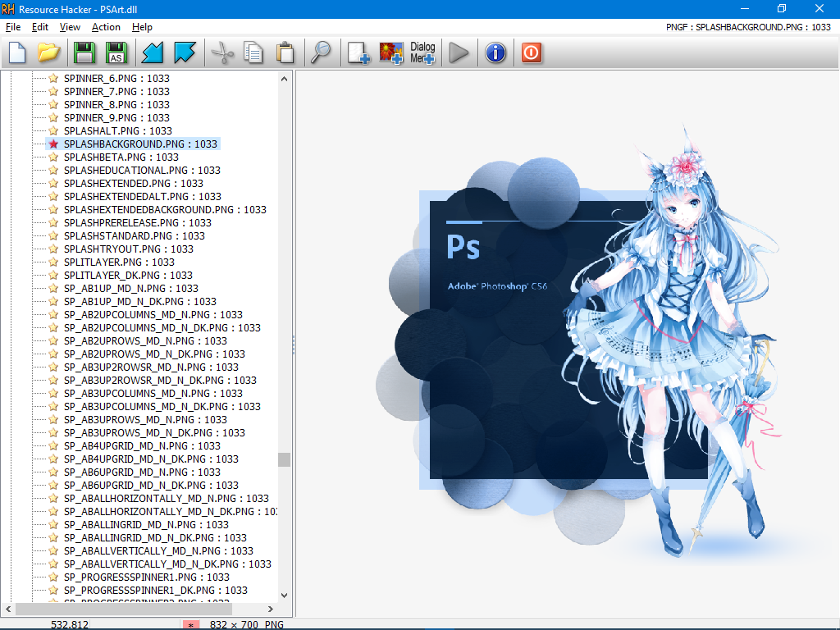
Task: Click the 532,812 status bar value
Action: pos(70,624)
